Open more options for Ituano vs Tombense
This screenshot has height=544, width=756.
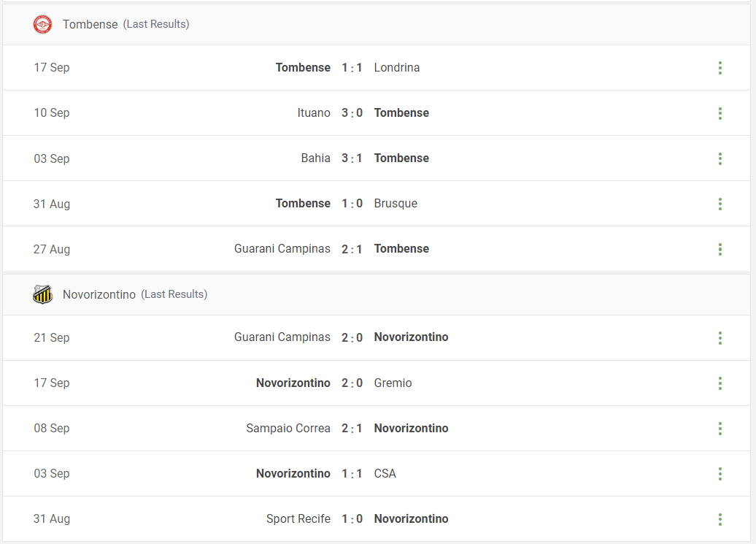720,113
